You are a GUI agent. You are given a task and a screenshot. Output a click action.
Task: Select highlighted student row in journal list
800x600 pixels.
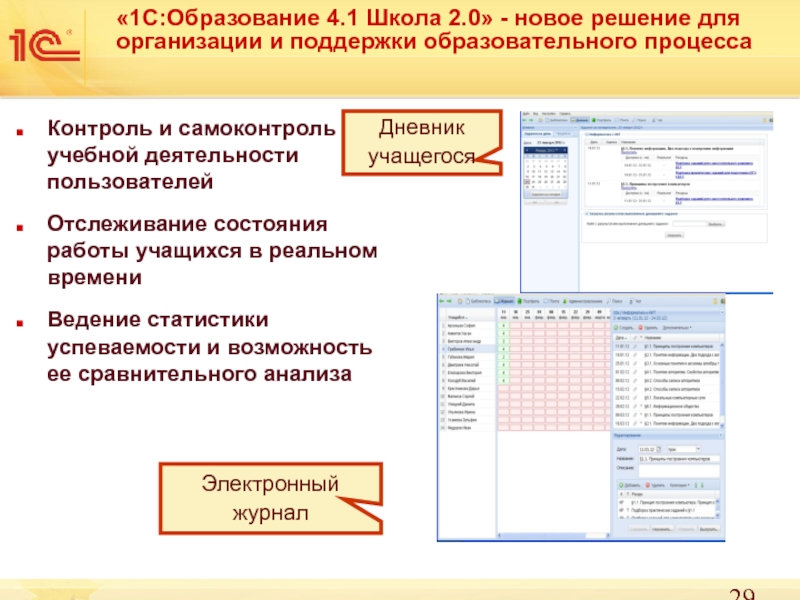467,349
